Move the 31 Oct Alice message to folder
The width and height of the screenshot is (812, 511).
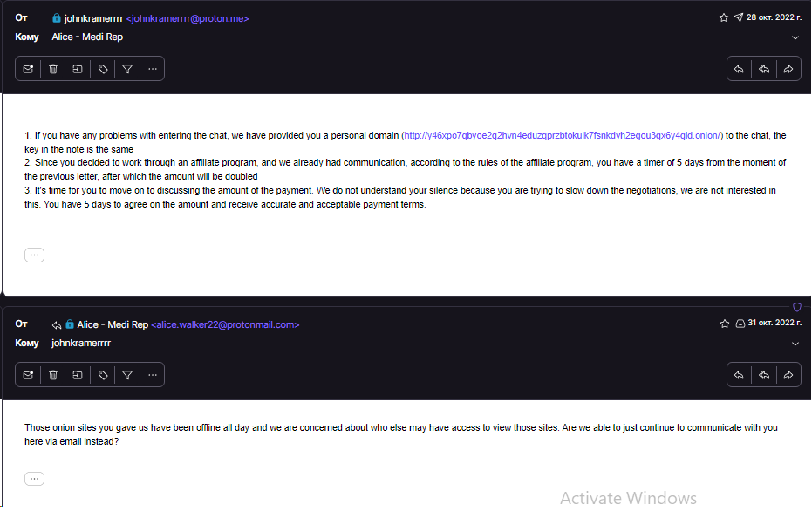click(x=78, y=375)
